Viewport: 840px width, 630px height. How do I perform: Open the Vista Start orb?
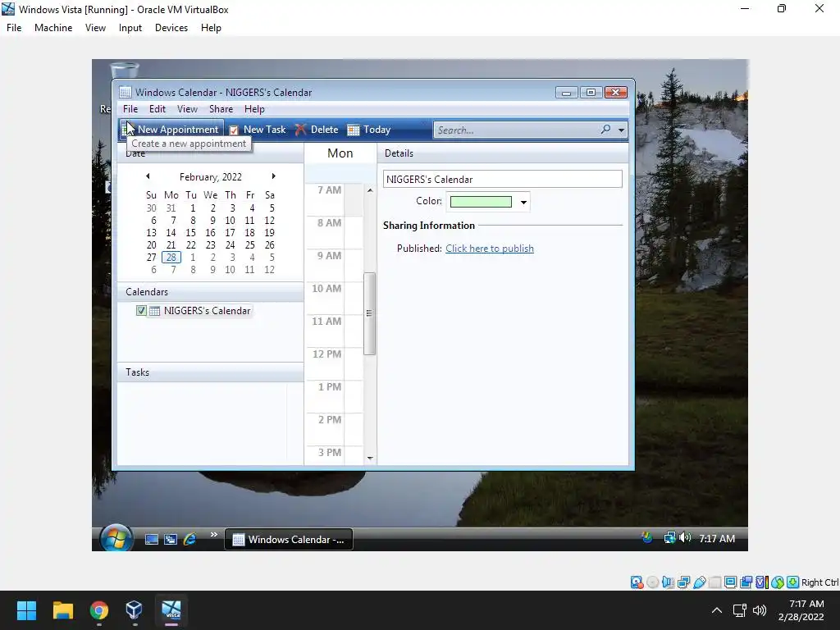[116, 537]
